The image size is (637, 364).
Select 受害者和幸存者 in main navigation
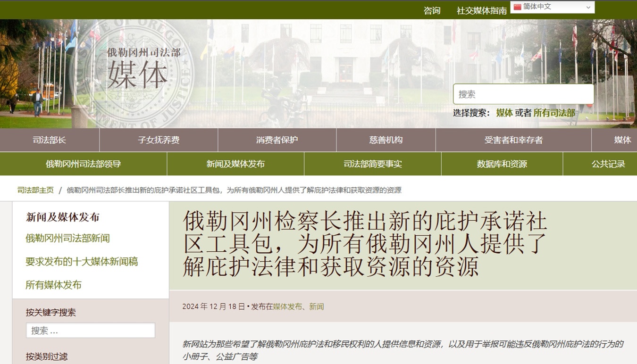point(513,140)
